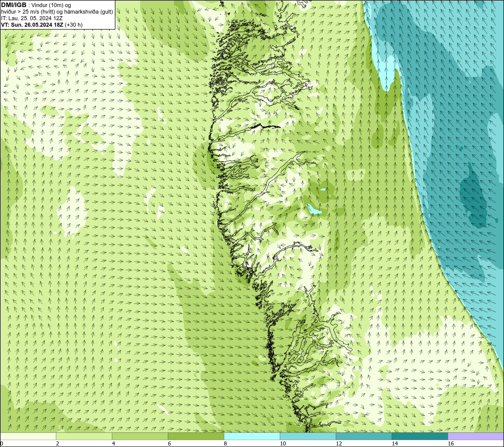504x447 pixels.
Task: Click the legend label '4'
Action: [113, 444]
